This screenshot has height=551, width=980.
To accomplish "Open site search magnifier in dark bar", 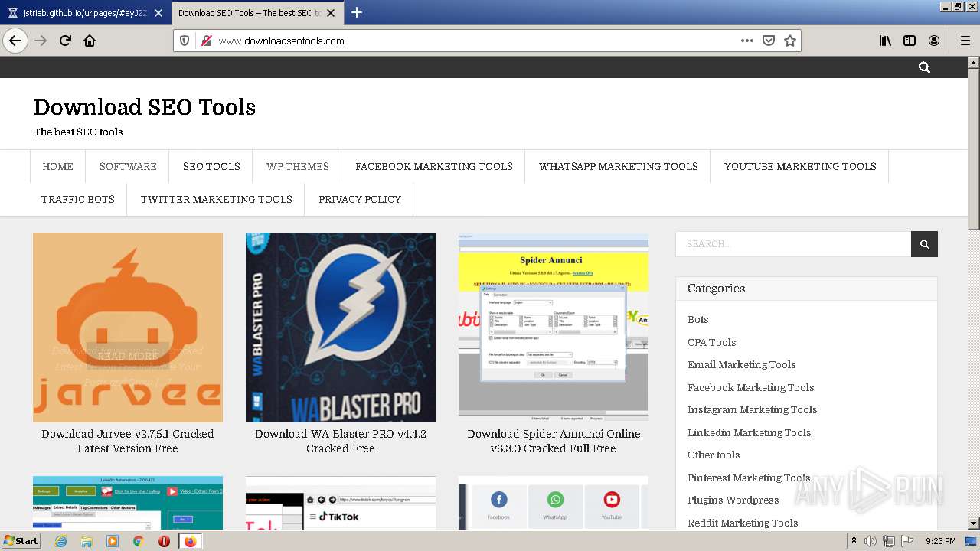I will click(924, 67).
